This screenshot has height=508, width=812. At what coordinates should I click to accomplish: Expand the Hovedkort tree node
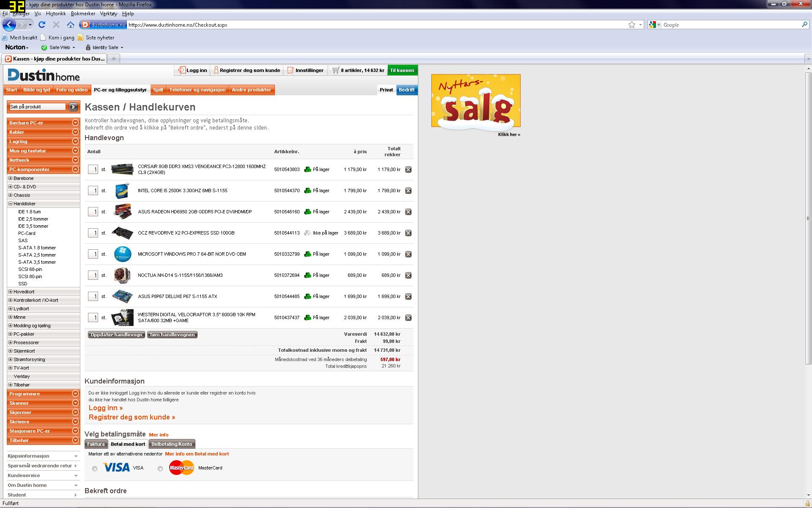click(11, 292)
